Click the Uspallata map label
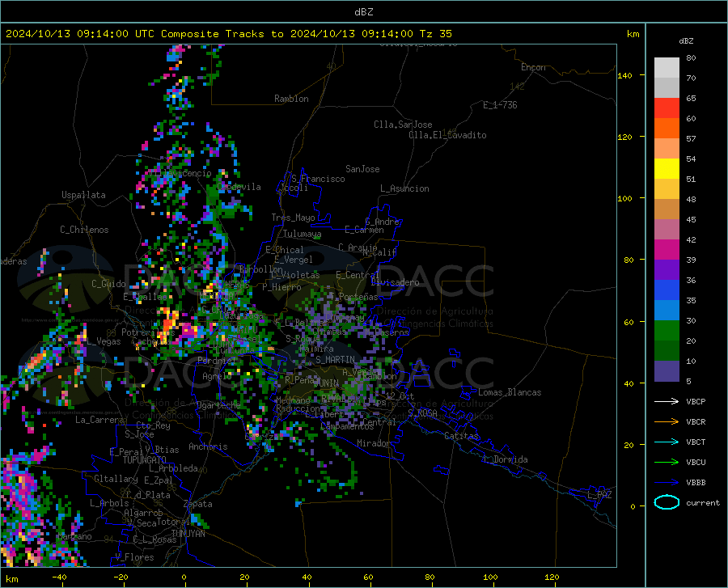 pos(83,195)
